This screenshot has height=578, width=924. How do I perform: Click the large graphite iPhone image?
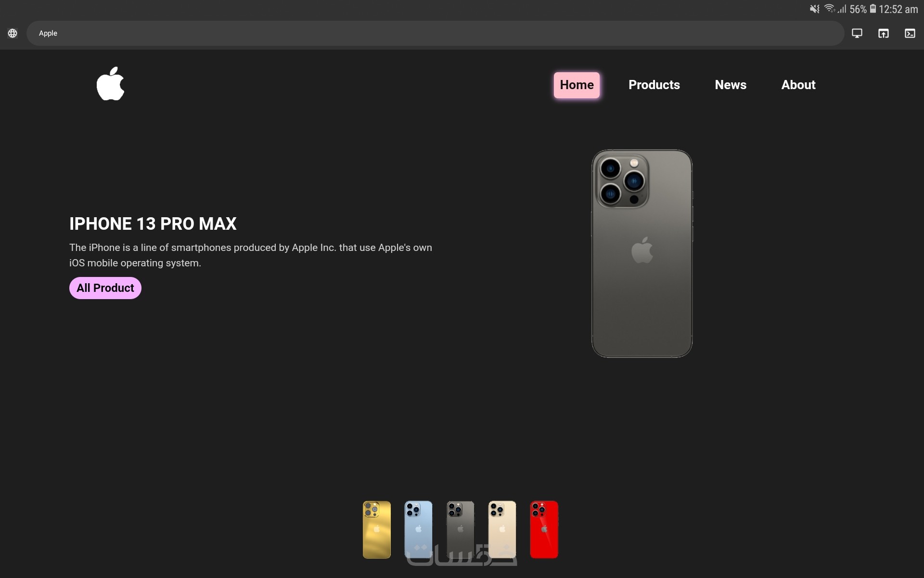pyautogui.click(x=642, y=253)
